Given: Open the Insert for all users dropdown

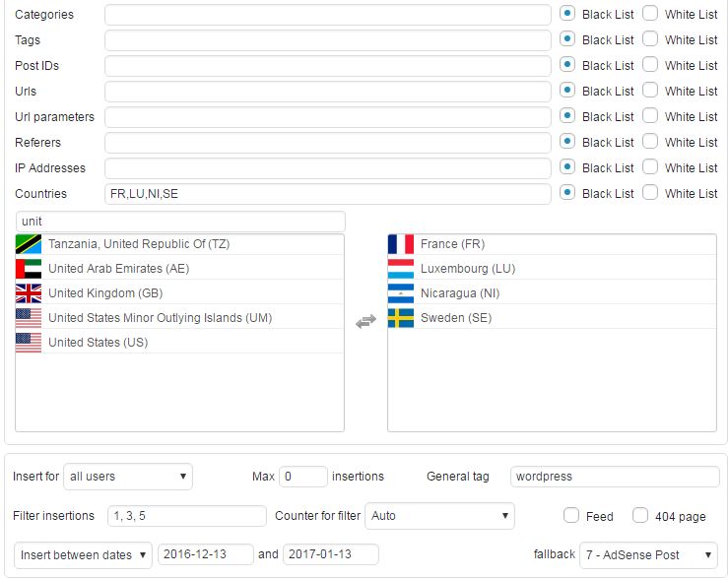Looking at the screenshot, I should coord(128,477).
